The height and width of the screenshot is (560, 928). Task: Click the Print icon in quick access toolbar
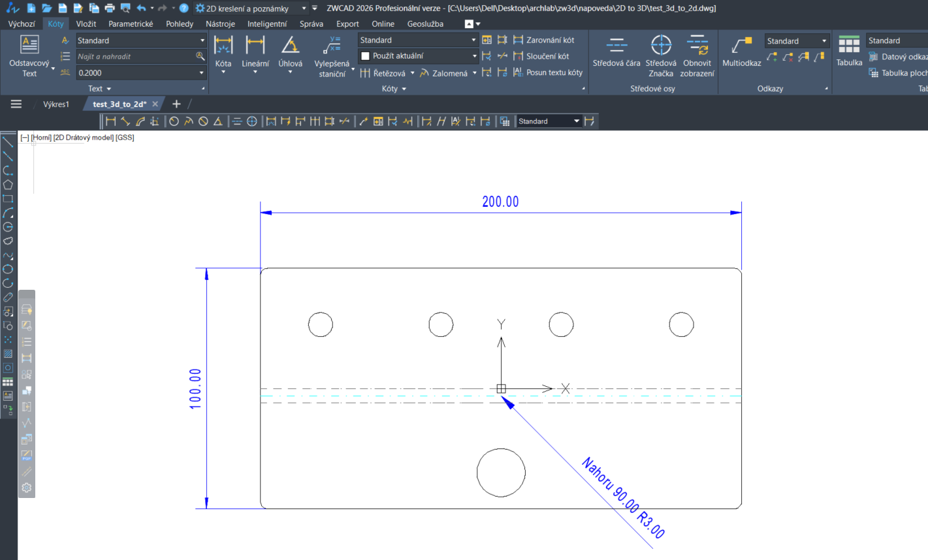(x=110, y=8)
